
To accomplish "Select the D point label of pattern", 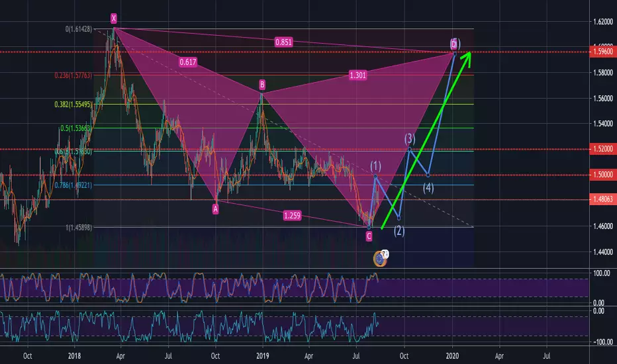I will pos(453,44).
